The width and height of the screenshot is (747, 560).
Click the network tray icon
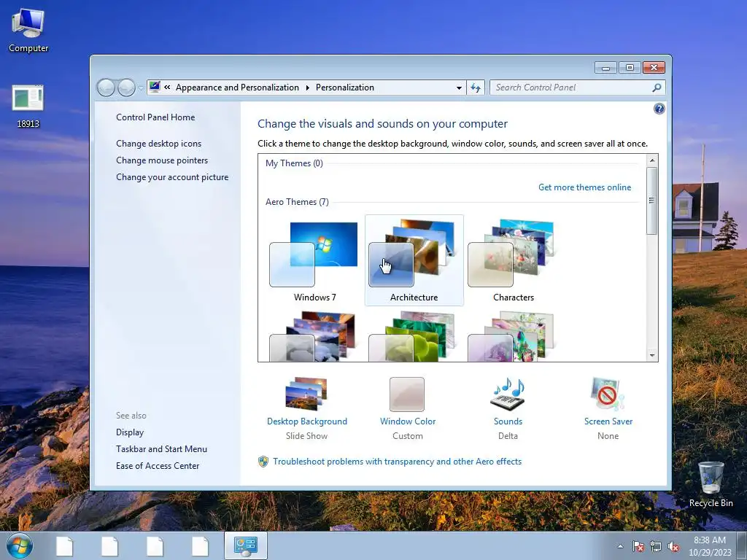coord(656,546)
